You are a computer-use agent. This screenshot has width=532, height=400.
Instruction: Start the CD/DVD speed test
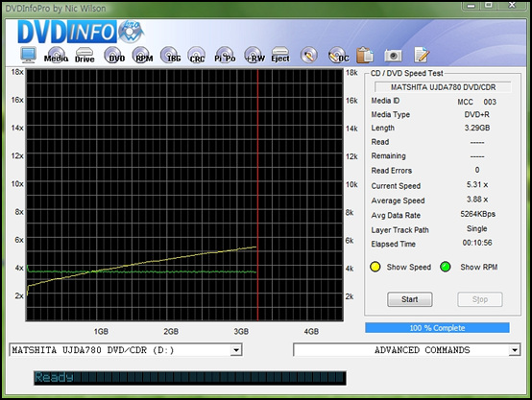pyautogui.click(x=410, y=299)
